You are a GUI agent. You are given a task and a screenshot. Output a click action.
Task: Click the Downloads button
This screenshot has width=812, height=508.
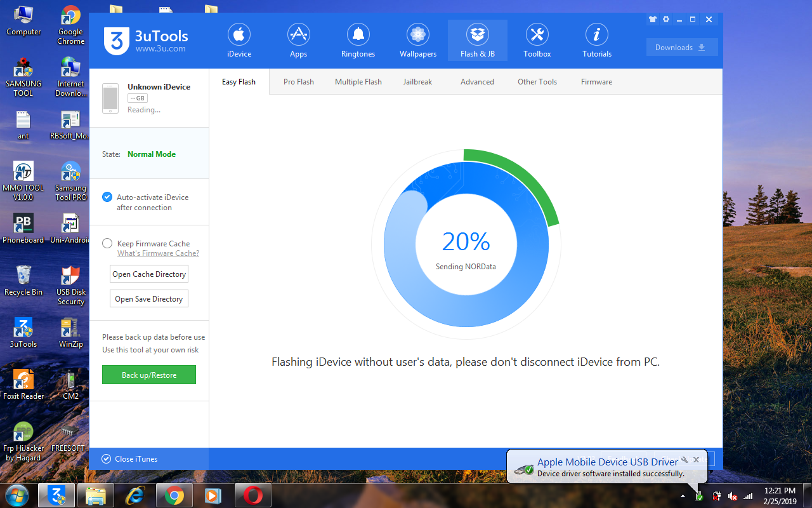(682, 47)
